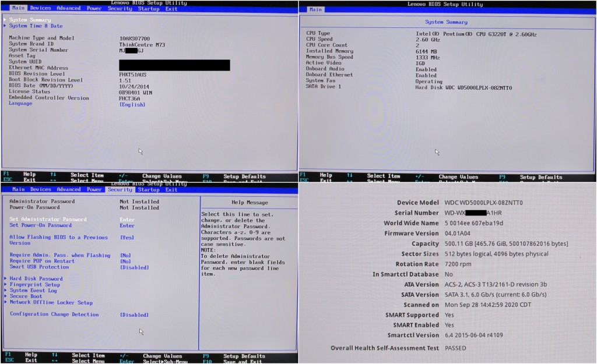Click the Capacity value 500.11 GB
Viewport: 597px width, 364px height.
[x=507, y=244]
